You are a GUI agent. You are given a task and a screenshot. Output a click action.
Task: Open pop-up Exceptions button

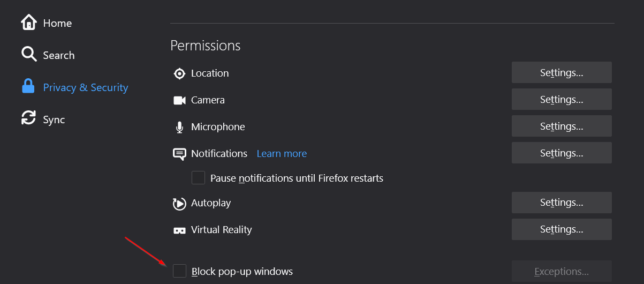562,271
